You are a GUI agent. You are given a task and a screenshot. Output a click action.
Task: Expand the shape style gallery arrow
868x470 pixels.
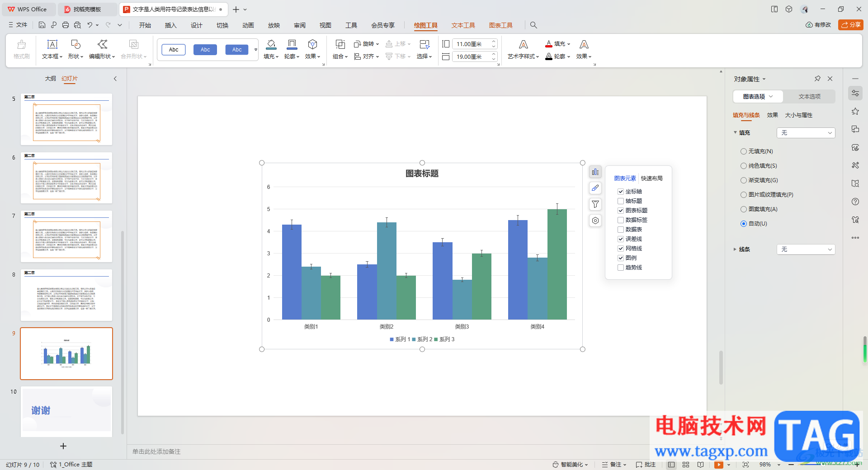coord(256,50)
